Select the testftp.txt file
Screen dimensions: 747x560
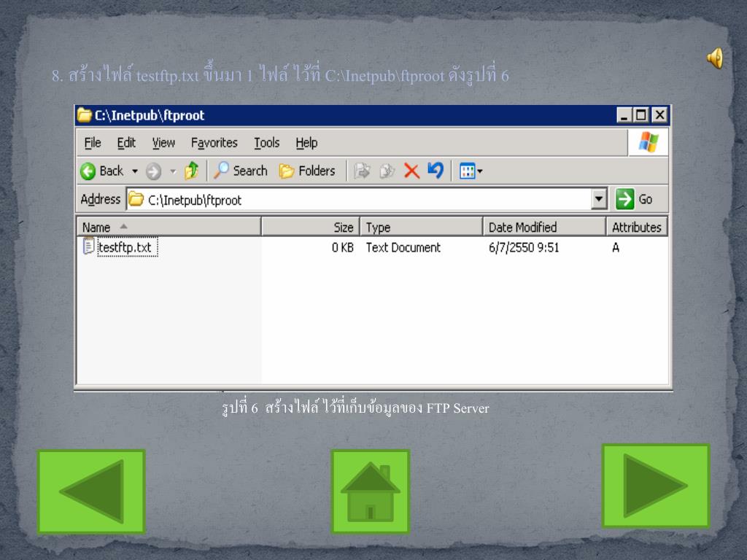(x=127, y=247)
